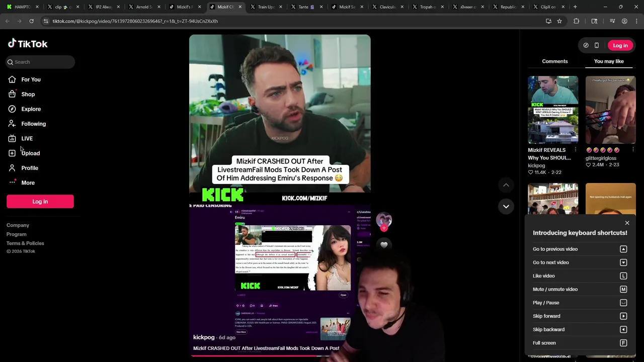Click the Skip backward arrow key icon
Image resolution: width=644 pixels, height=362 pixels.
click(623, 329)
